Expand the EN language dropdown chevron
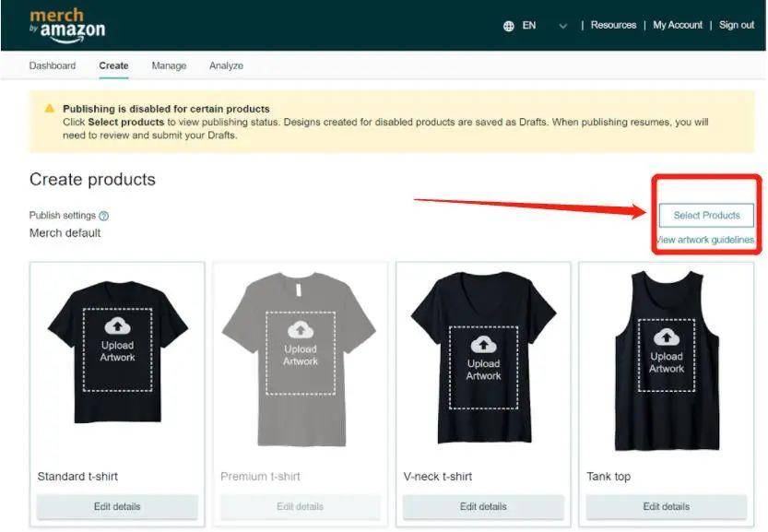 coord(563,26)
